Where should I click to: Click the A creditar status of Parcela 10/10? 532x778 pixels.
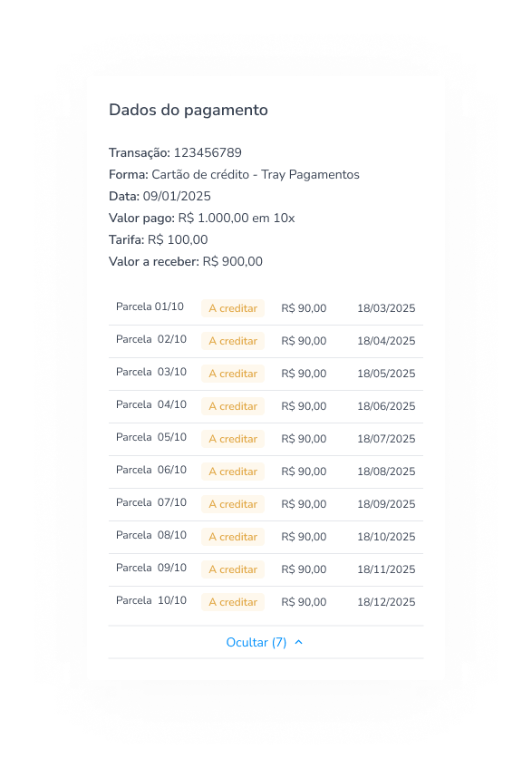(x=233, y=602)
